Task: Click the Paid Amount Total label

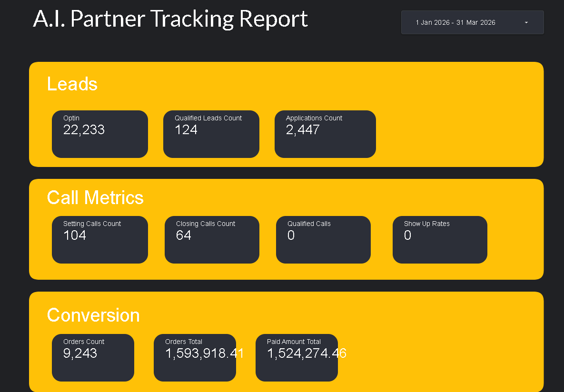Action: (294, 342)
